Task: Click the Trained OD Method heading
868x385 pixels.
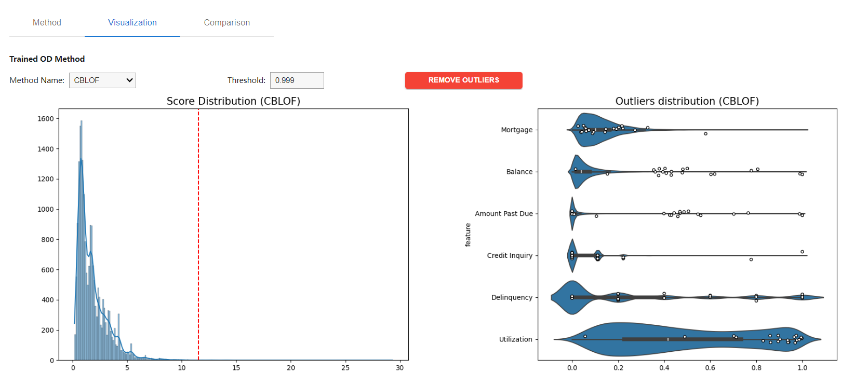Action: (x=47, y=59)
